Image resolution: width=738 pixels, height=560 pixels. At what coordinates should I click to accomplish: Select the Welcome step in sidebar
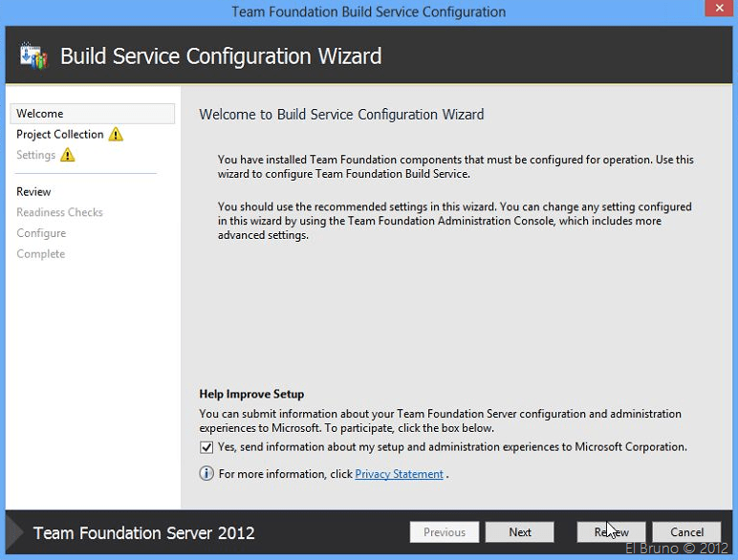tap(40, 114)
